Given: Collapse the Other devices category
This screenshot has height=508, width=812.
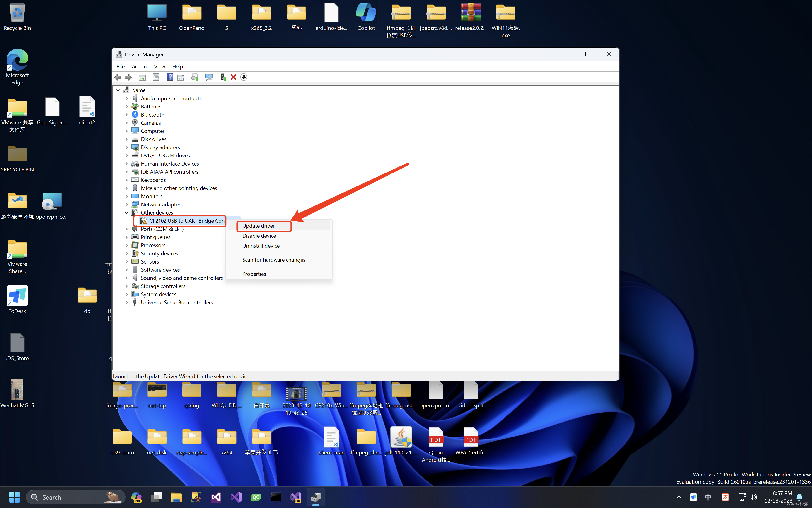Looking at the screenshot, I should (126, 213).
